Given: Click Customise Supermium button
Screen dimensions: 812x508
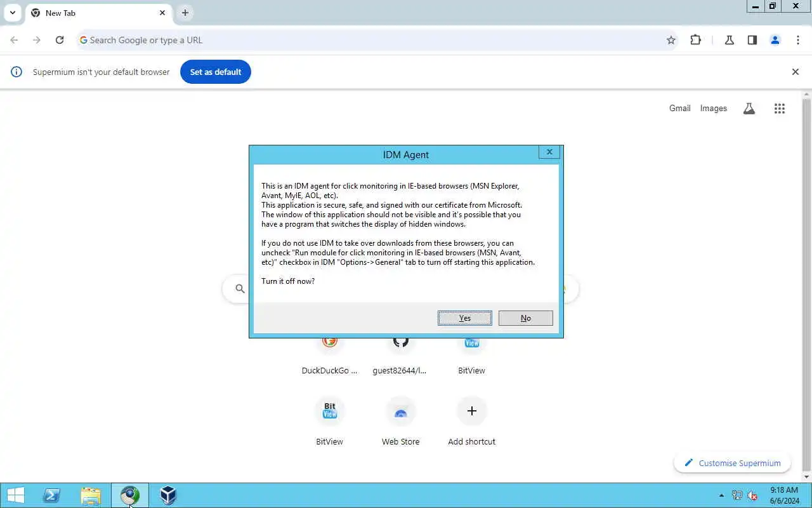Looking at the screenshot, I should [x=732, y=463].
